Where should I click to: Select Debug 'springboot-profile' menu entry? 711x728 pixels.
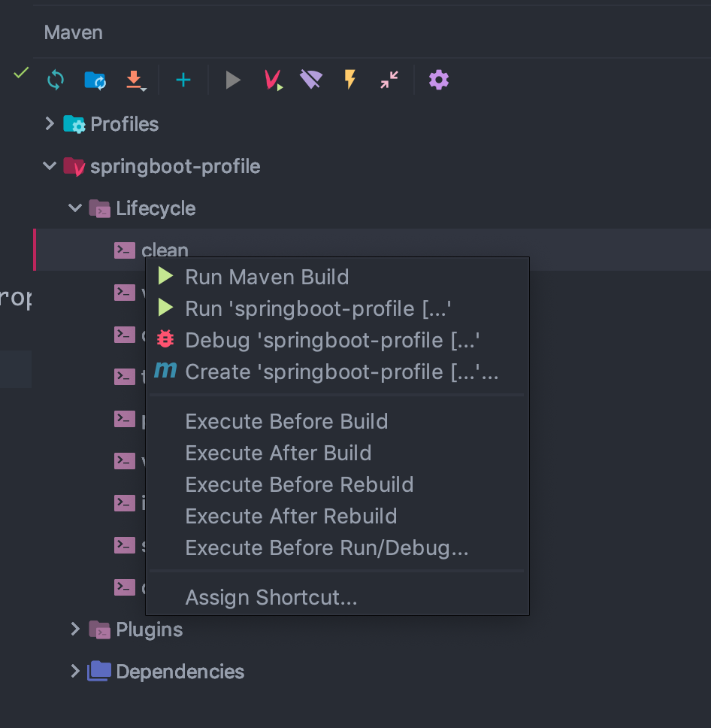point(332,340)
